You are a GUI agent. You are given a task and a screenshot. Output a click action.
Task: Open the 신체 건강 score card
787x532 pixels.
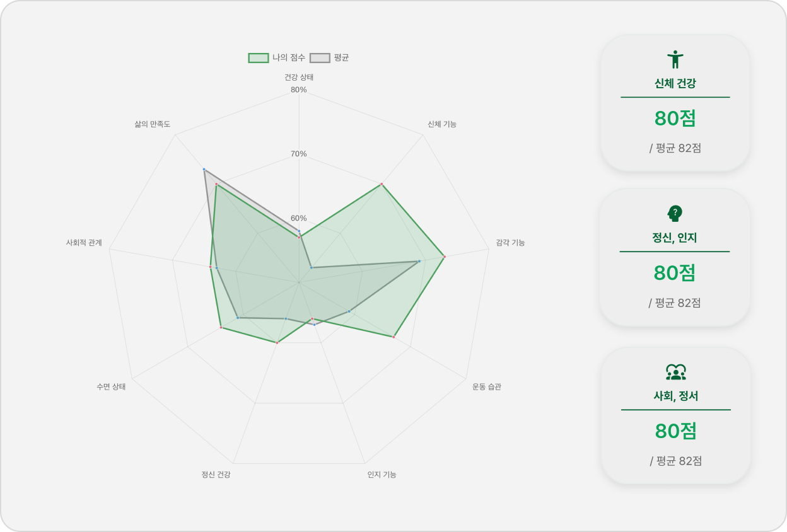point(675,103)
